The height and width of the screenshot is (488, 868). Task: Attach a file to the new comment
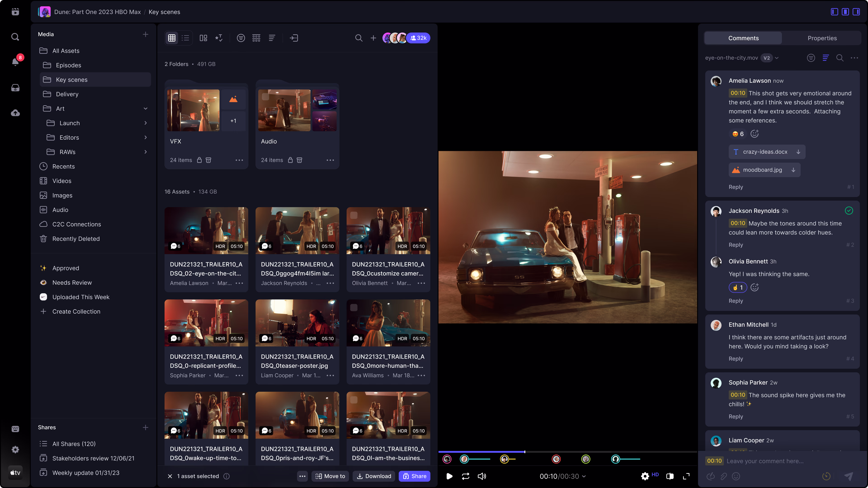pos(723,476)
